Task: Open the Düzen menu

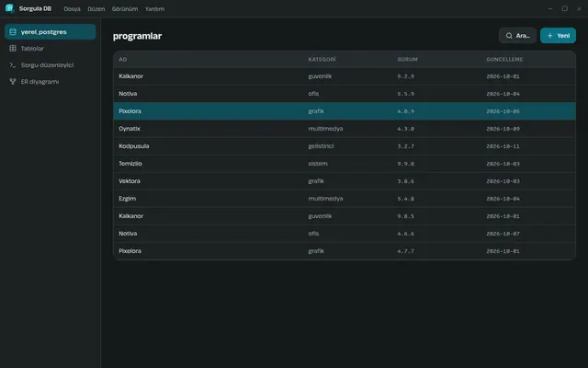Action: (96, 8)
